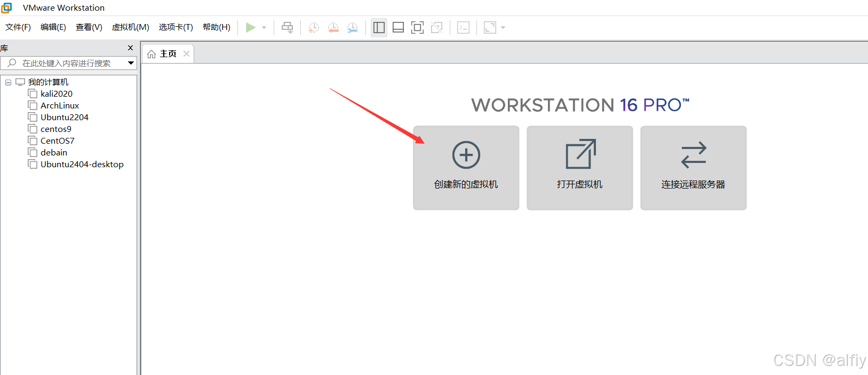Click the 连接远程服务器 button

pyautogui.click(x=694, y=168)
